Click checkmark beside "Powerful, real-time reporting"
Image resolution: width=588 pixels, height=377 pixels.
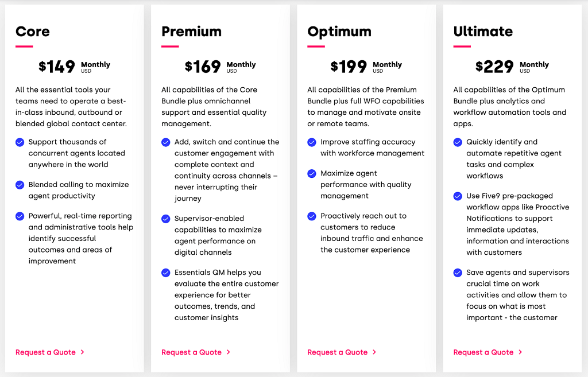(x=20, y=216)
